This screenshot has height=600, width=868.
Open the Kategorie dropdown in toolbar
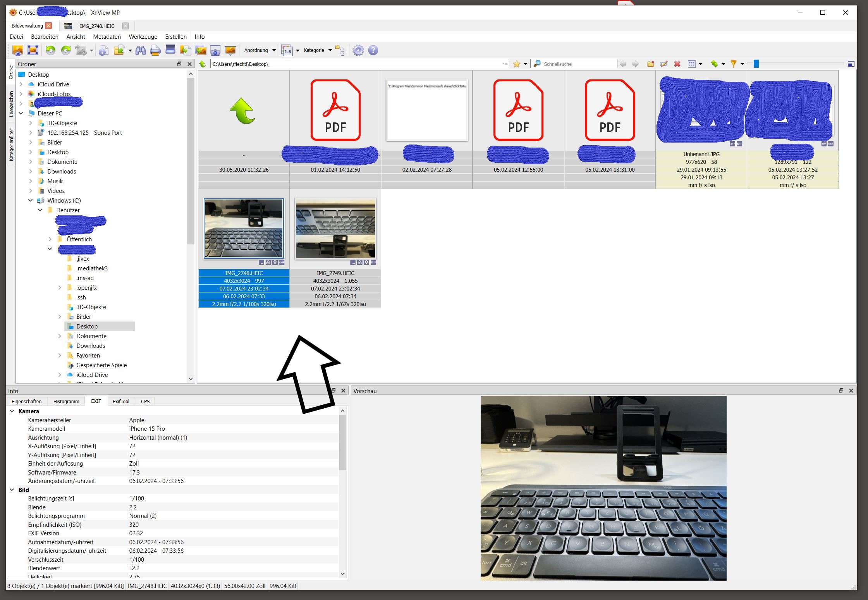click(318, 50)
